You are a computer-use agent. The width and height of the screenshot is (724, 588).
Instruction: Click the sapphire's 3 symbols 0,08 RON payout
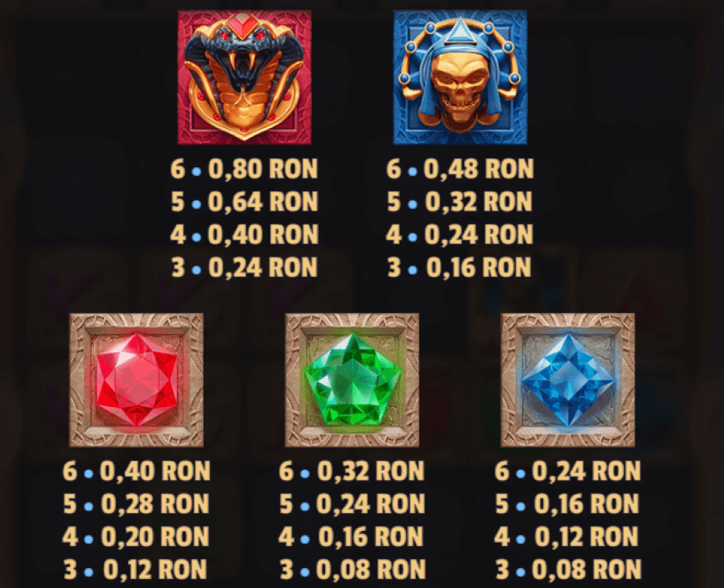click(567, 569)
